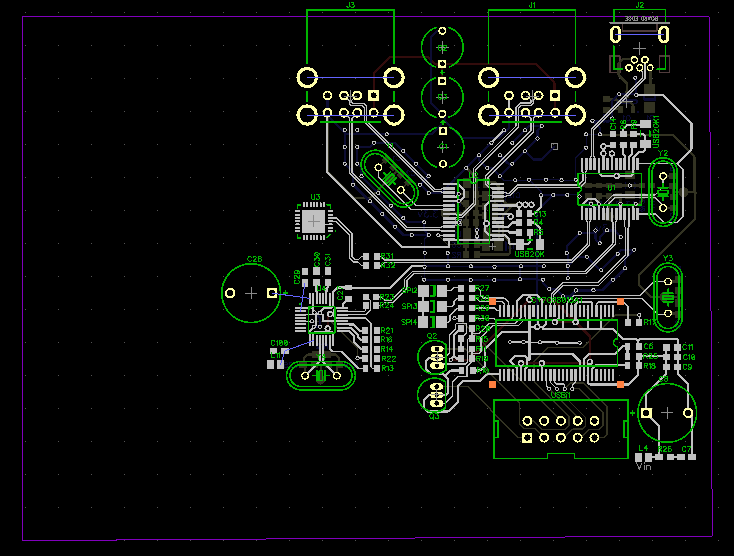The height and width of the screenshot is (556, 734).
Task: Click the J2 USB connector at top right
Action: 639,40
